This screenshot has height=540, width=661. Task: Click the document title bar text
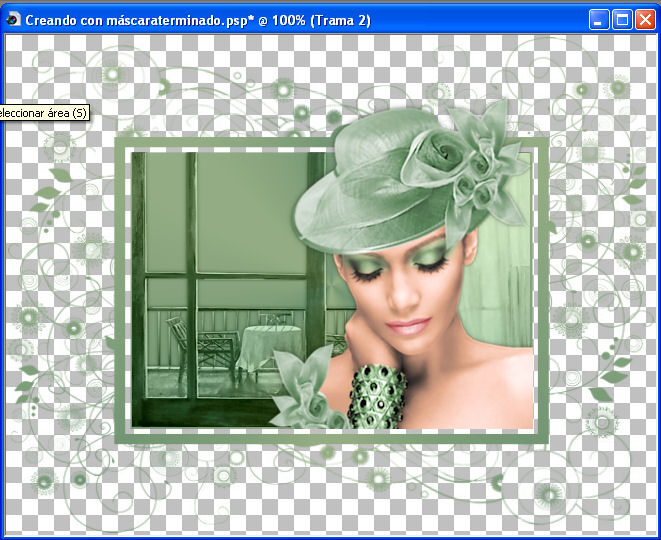pos(198,20)
